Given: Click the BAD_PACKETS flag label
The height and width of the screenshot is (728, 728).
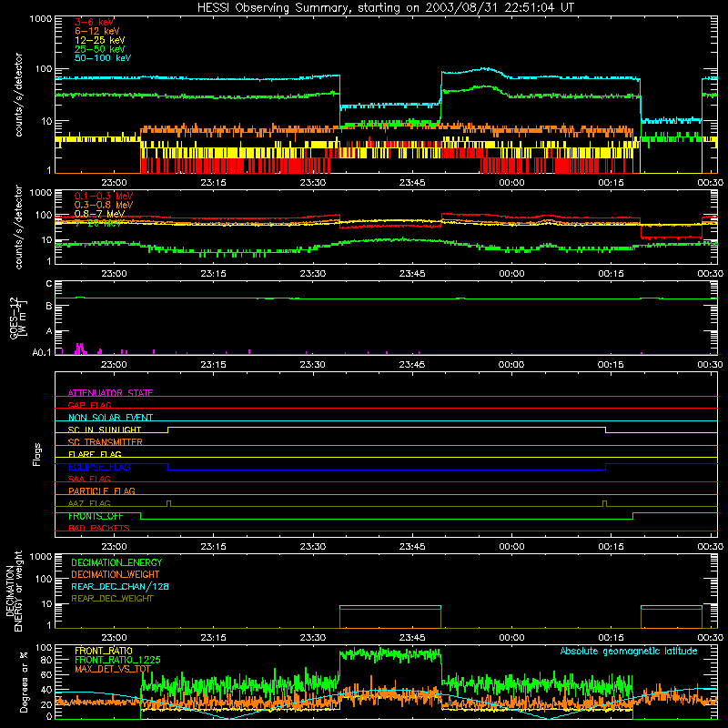Looking at the screenshot, I should [x=99, y=528].
